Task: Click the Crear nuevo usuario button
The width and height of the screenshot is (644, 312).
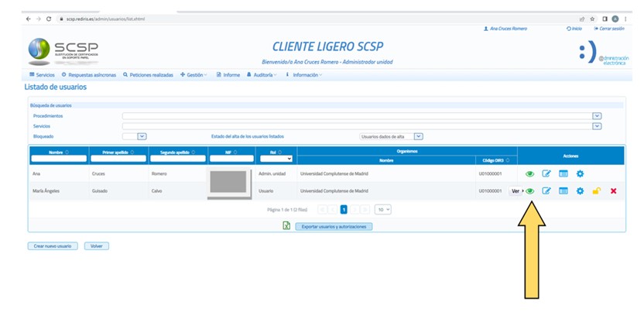Action: [53, 246]
